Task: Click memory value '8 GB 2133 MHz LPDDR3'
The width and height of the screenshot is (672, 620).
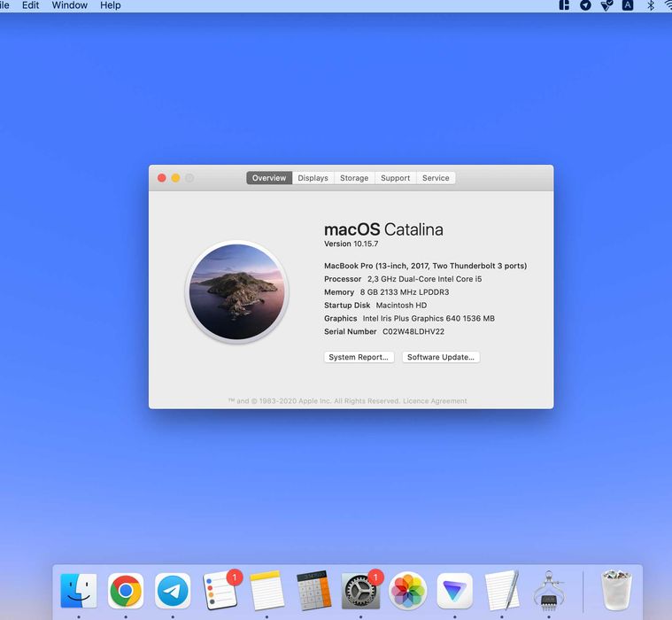Action: (405, 292)
